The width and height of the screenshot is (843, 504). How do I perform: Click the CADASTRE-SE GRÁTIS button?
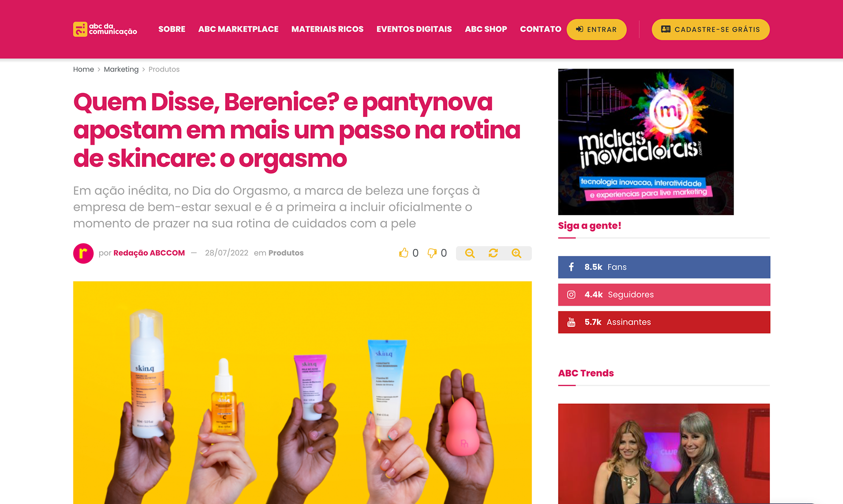710,29
